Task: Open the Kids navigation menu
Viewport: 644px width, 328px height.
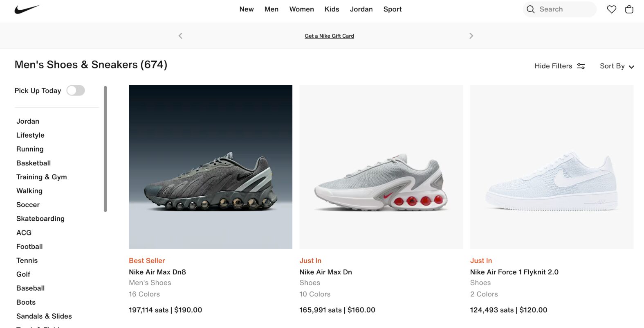Action: click(x=332, y=9)
